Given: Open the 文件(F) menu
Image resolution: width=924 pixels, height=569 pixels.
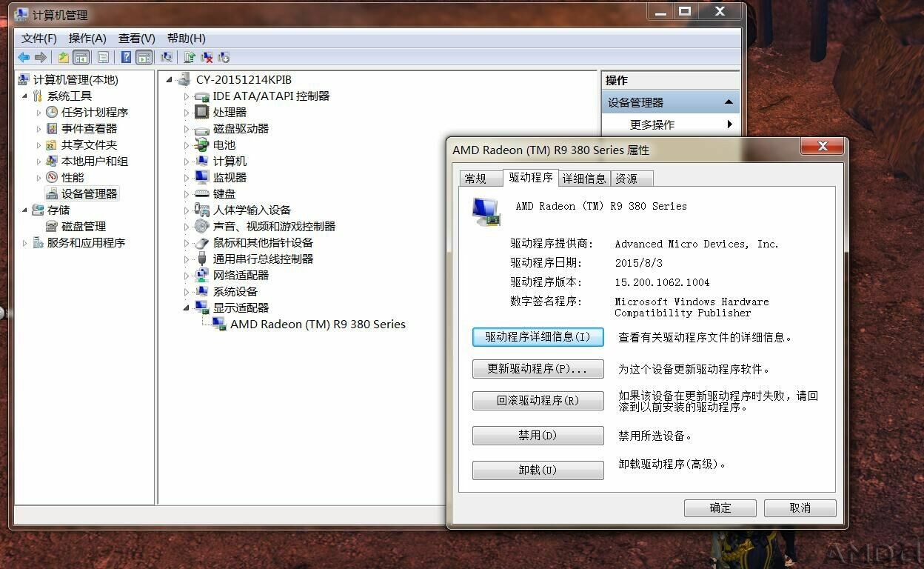Looking at the screenshot, I should click(x=39, y=38).
